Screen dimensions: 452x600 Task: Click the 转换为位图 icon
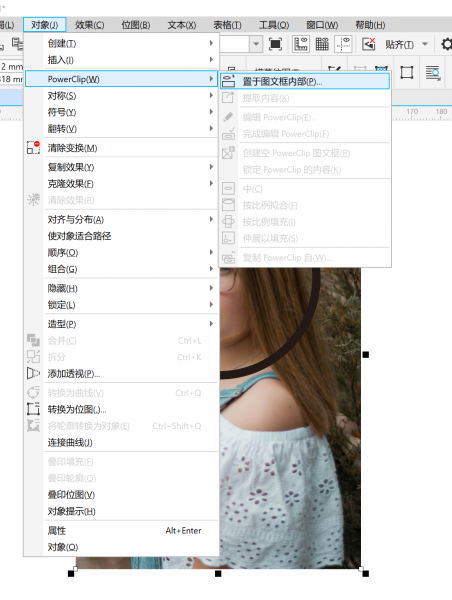coord(33,409)
